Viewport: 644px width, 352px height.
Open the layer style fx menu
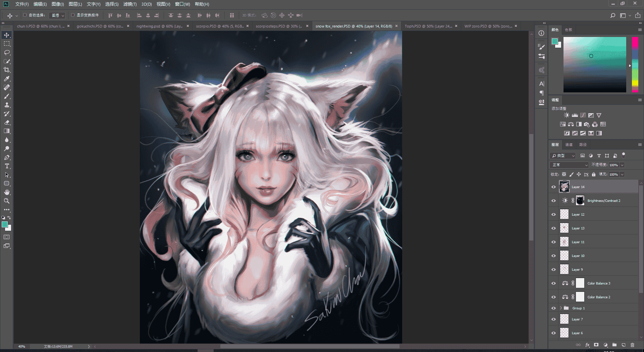point(587,345)
